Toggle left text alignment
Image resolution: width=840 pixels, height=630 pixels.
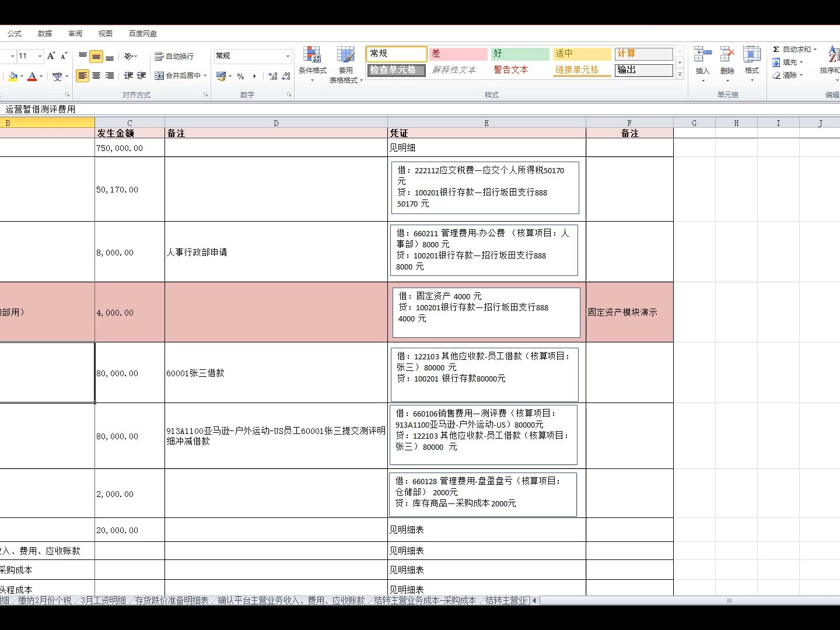pyautogui.click(x=83, y=76)
